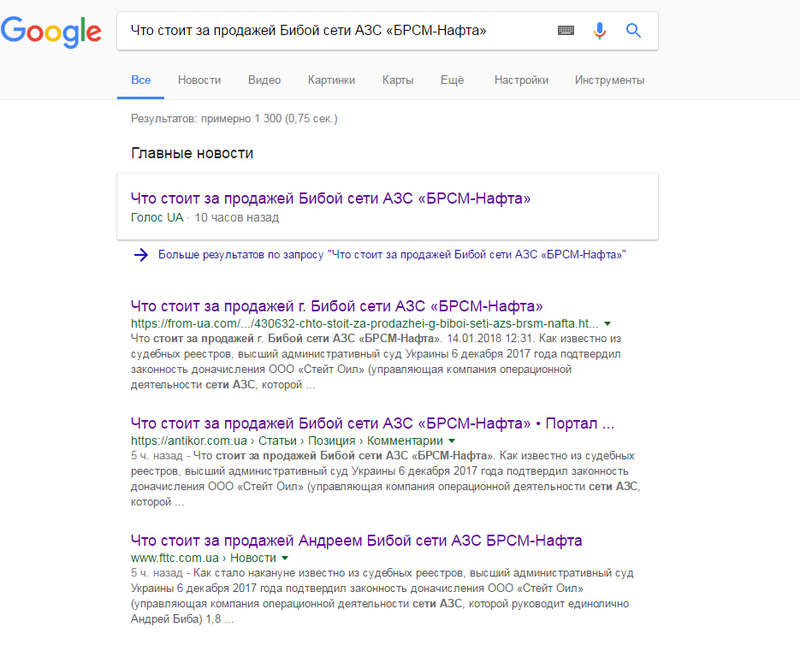Open the Ещё menu
Viewport: 800px width, 651px height.
click(x=452, y=80)
